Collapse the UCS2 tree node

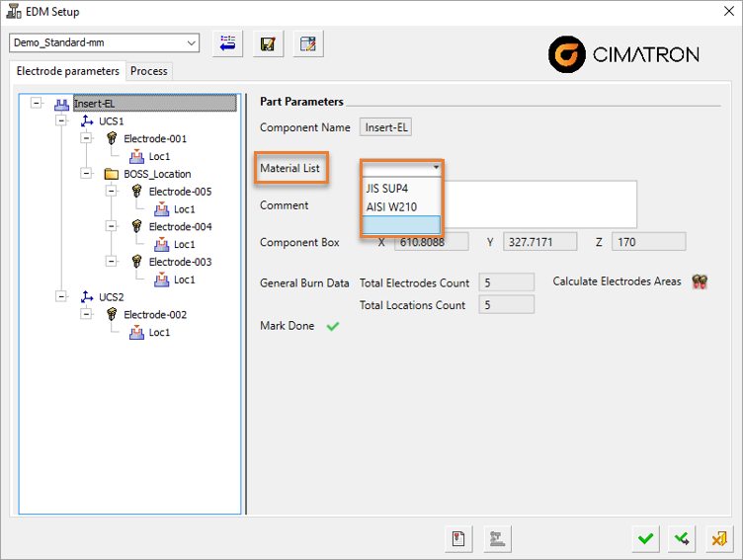click(61, 296)
